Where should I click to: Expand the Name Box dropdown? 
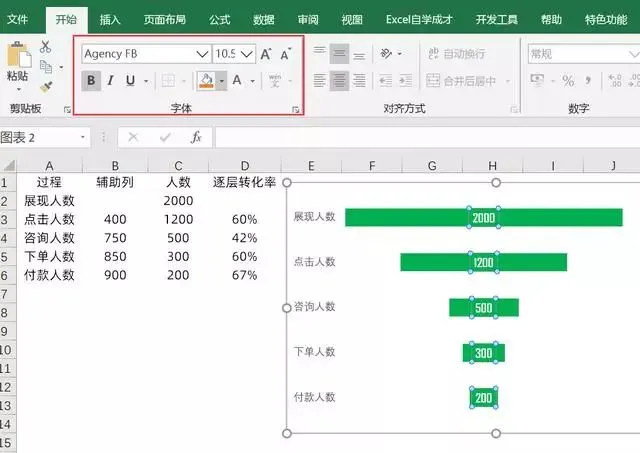click(83, 137)
